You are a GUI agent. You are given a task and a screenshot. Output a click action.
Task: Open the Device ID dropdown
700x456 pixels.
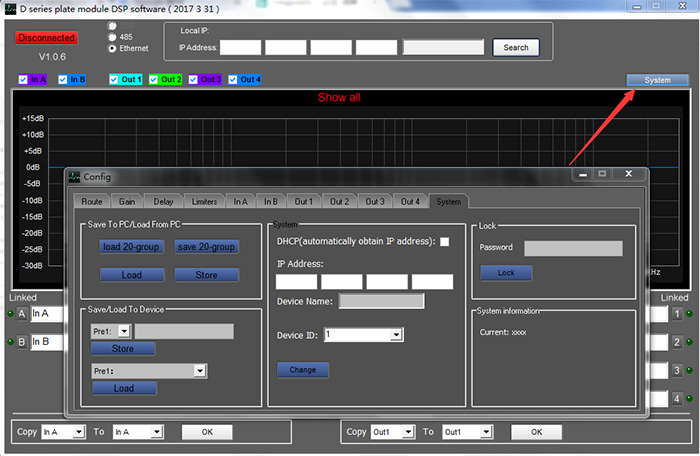pos(396,335)
